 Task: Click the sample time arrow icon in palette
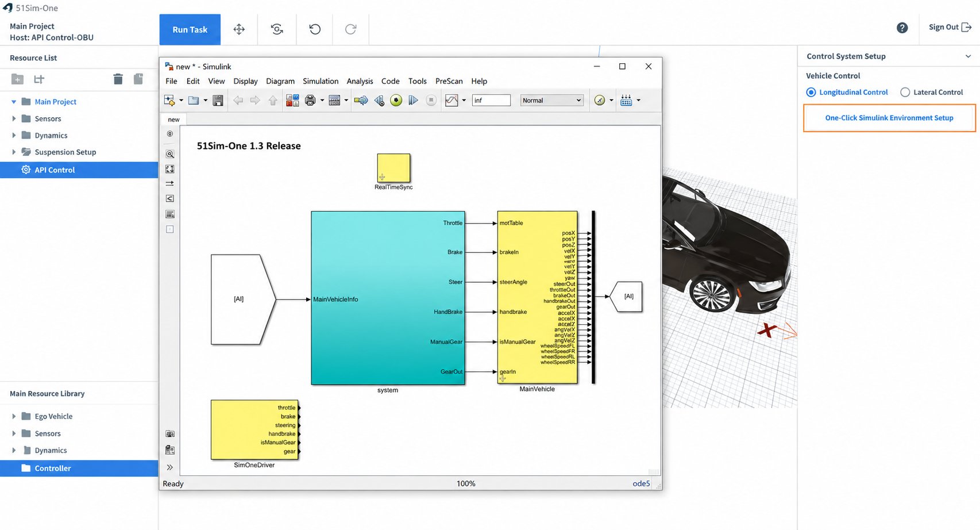click(x=170, y=184)
